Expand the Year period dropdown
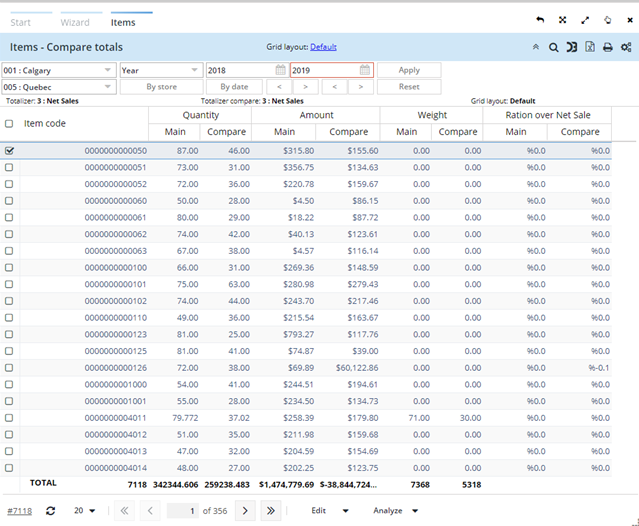Image resolution: width=639 pixels, height=526 pixels. (x=194, y=70)
